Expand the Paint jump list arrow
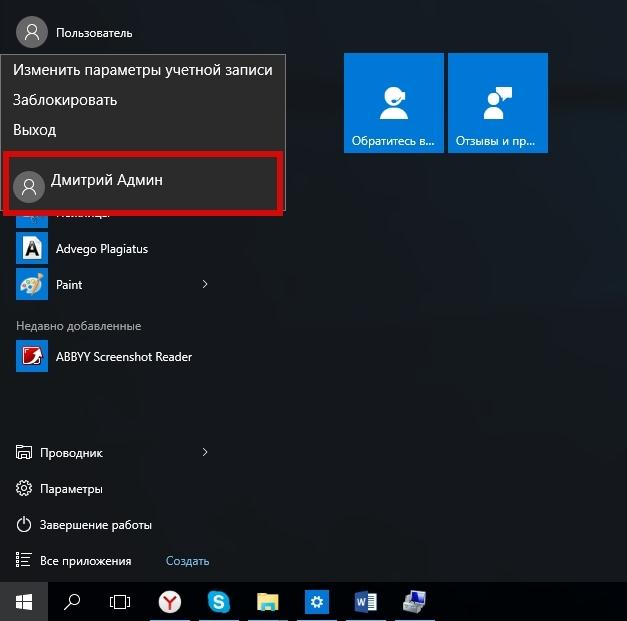The image size is (627, 621). point(205,284)
